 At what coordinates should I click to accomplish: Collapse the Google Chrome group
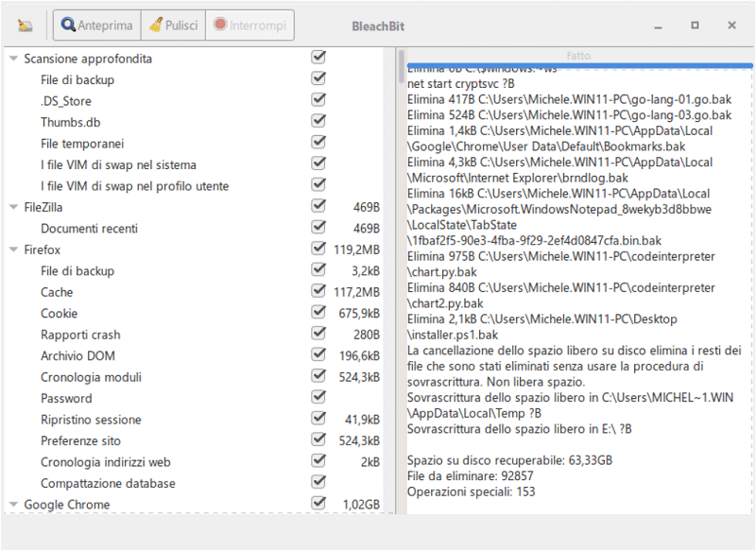[13, 505]
